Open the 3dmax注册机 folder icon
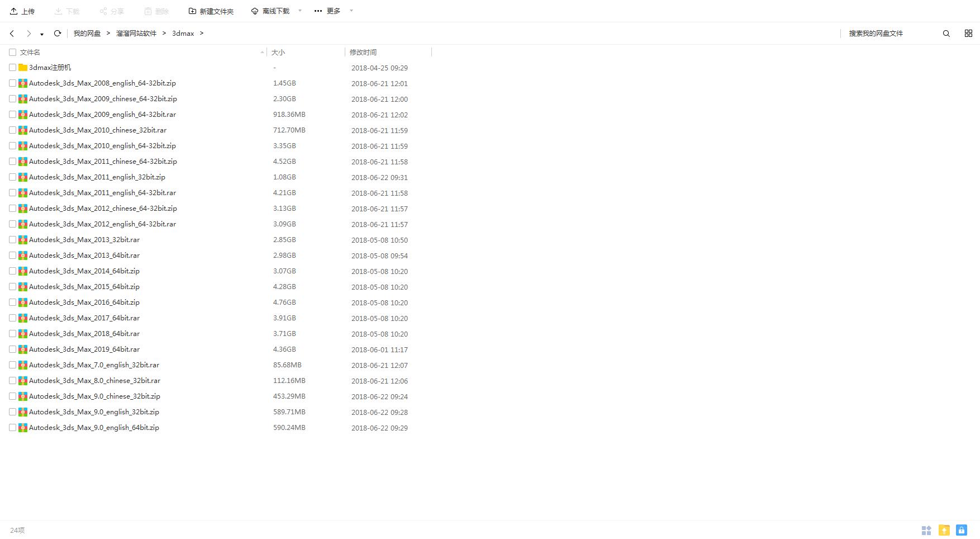 click(x=23, y=67)
